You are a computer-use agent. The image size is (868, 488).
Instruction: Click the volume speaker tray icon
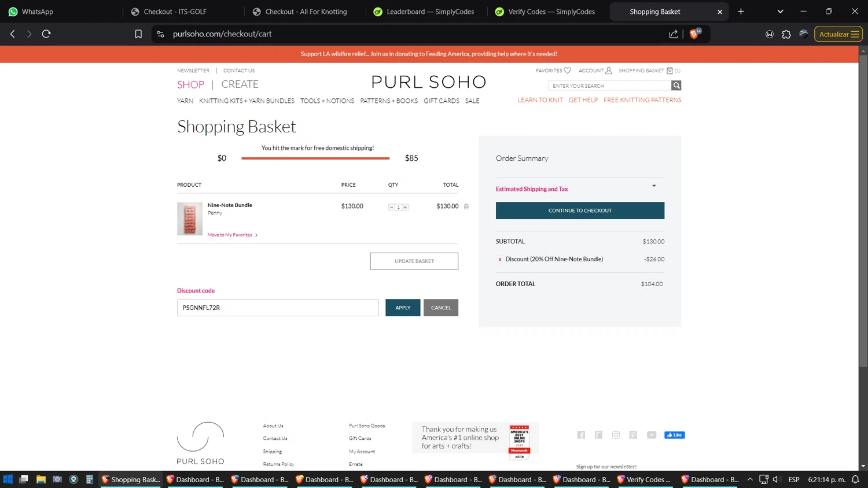(777, 479)
